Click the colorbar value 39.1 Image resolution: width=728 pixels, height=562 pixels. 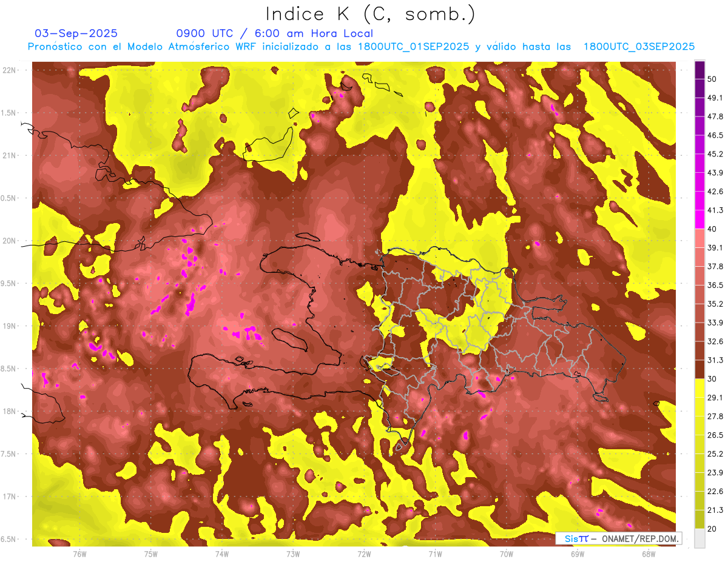[715, 249]
